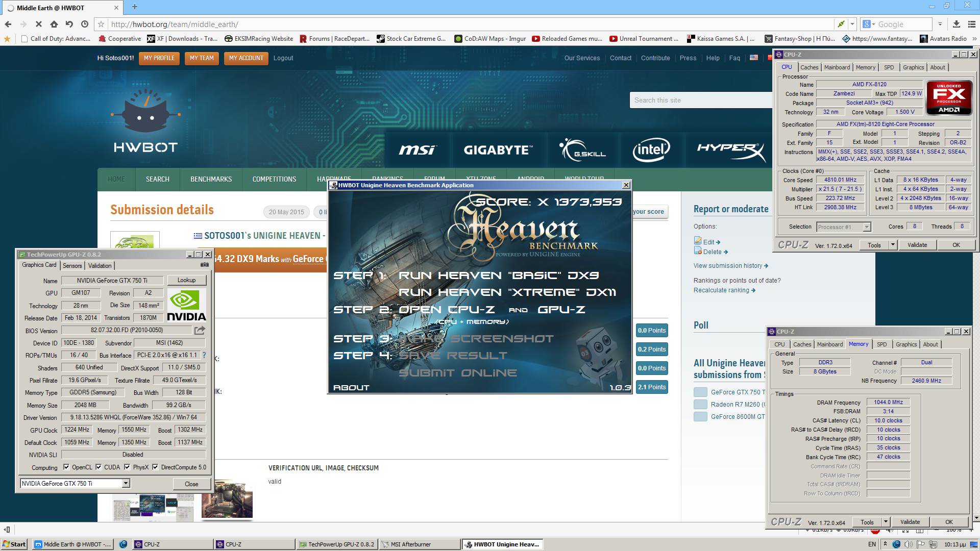Viewport: 980px width, 551px height.
Task: Open GPU selection dropdown in GPU-Z
Action: point(126,483)
